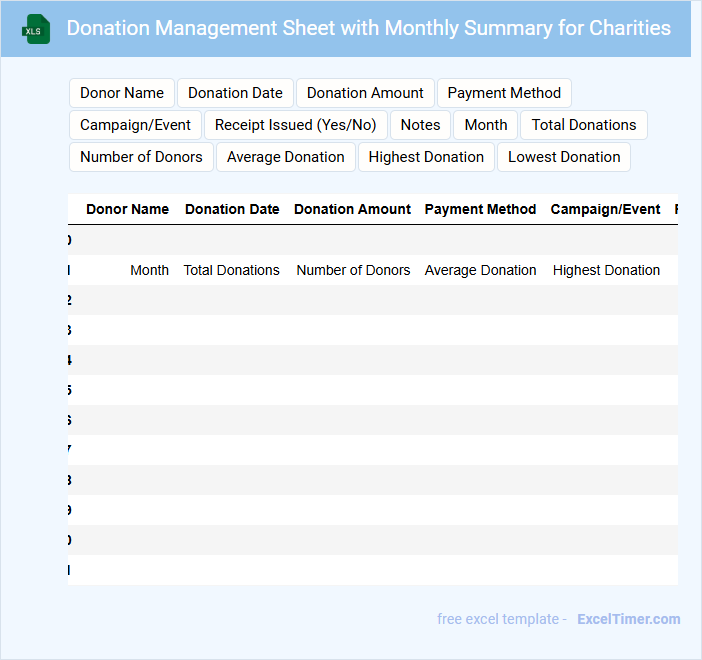Click the Payment Method column header
702x660 pixels.
coord(480,209)
